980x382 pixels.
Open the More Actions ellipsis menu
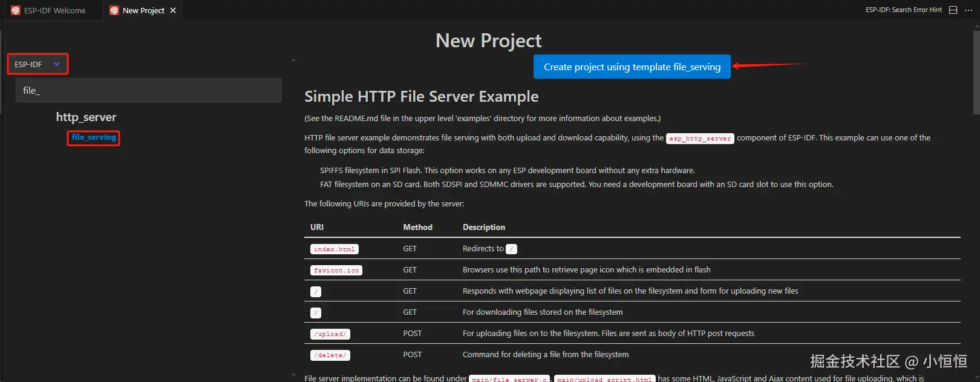pos(969,10)
